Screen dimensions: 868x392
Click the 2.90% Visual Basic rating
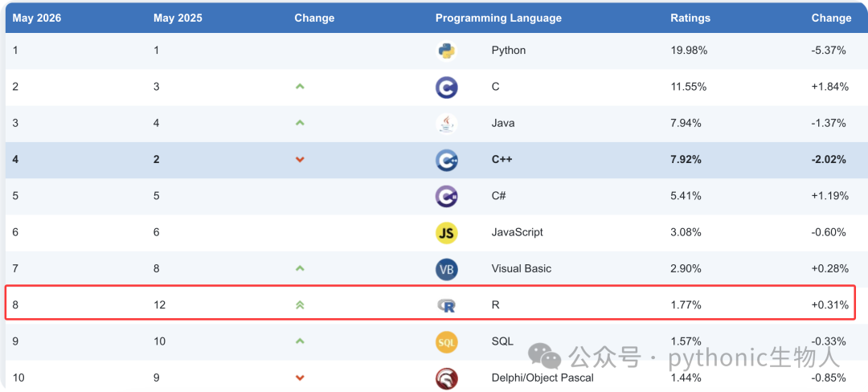point(686,269)
